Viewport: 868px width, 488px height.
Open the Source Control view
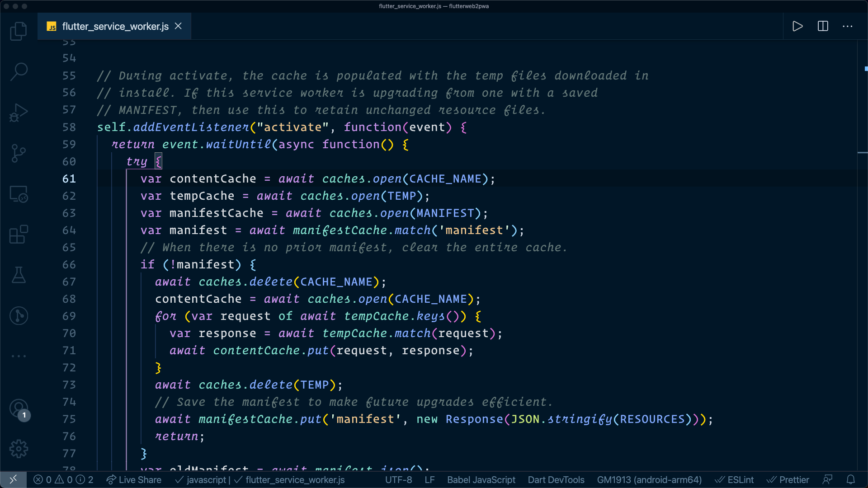coord(19,153)
